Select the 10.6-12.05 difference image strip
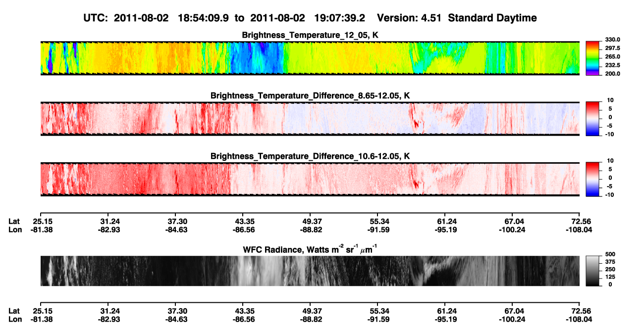 pos(310,179)
